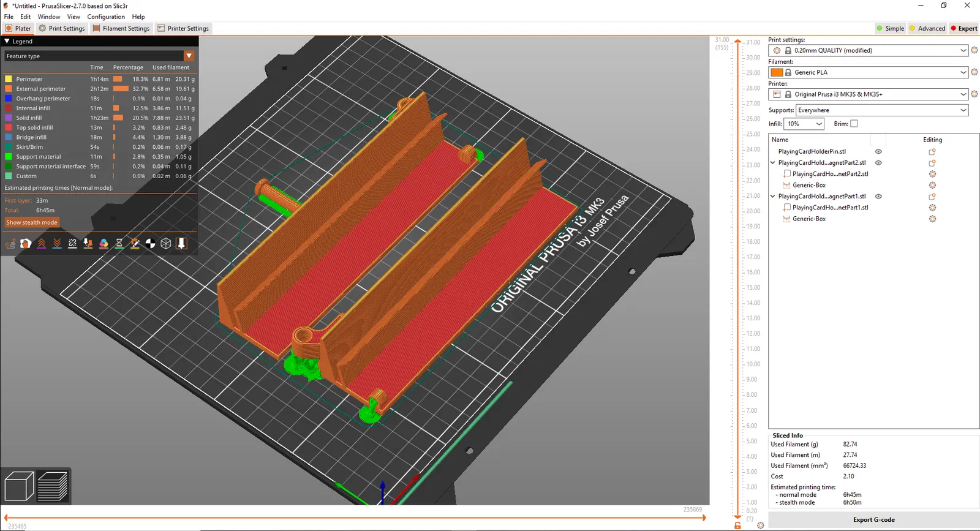Switch to Plater tab
Viewport: 980px width, 531px height.
18,28
